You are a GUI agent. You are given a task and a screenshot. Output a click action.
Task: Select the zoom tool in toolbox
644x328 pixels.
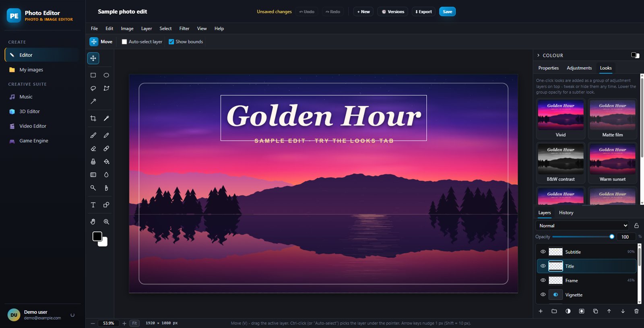pos(106,222)
